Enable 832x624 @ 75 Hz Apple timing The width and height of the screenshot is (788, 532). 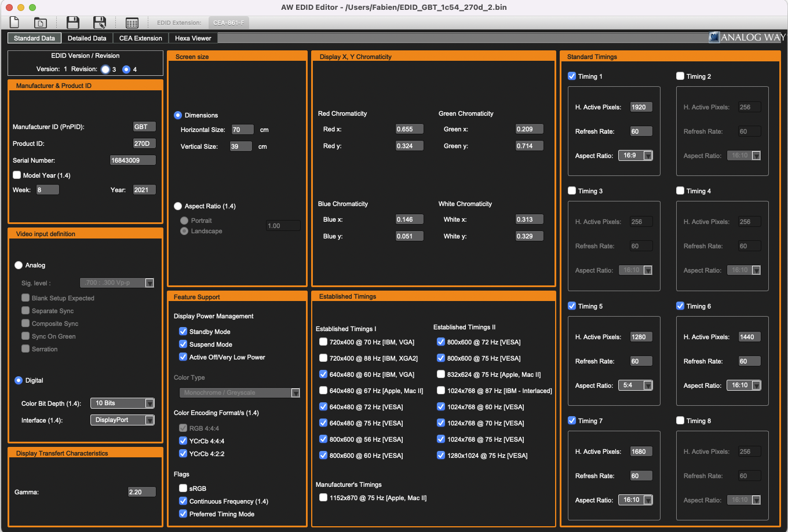441,375
